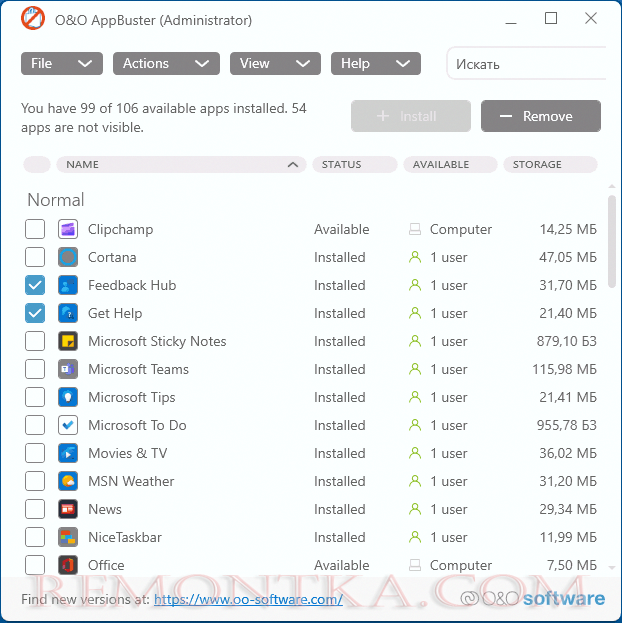
Task: Click the Cortana app icon
Action: [68, 257]
